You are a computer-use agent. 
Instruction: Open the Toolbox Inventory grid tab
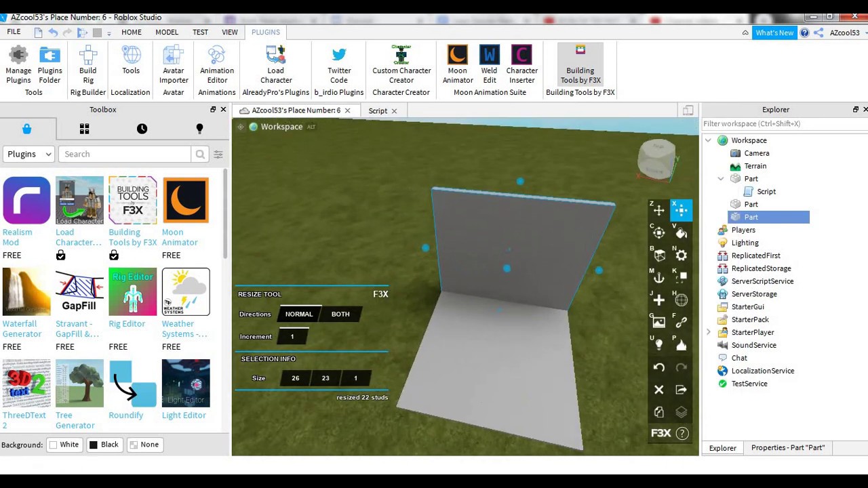click(x=85, y=129)
